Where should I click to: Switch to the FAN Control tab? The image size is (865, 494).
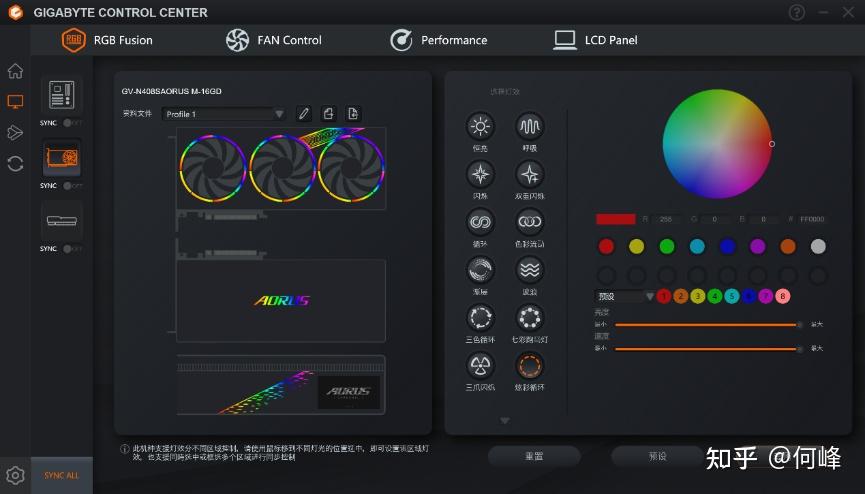pos(274,40)
